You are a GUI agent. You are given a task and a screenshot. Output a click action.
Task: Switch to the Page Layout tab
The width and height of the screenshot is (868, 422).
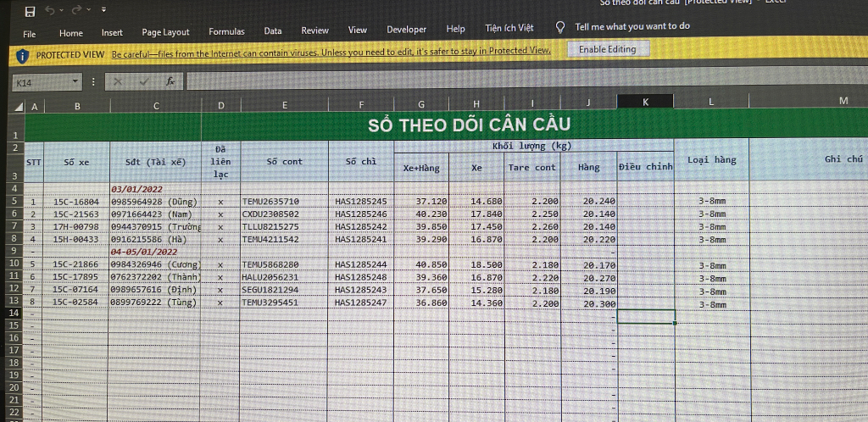pos(165,32)
